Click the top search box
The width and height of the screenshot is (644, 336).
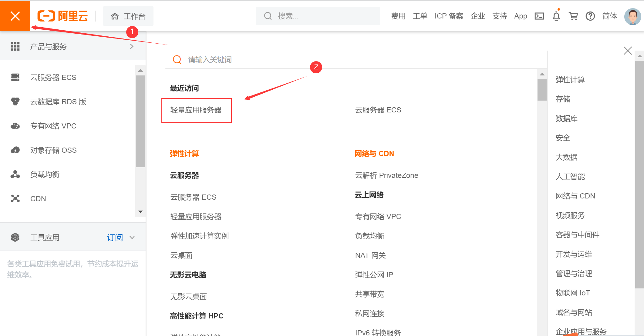click(x=318, y=16)
